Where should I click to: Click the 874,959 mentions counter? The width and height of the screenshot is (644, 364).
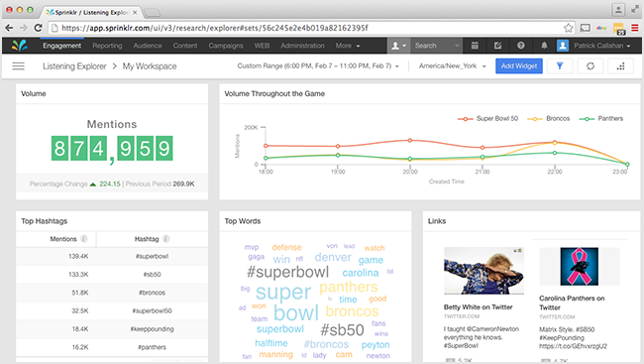coord(112,149)
